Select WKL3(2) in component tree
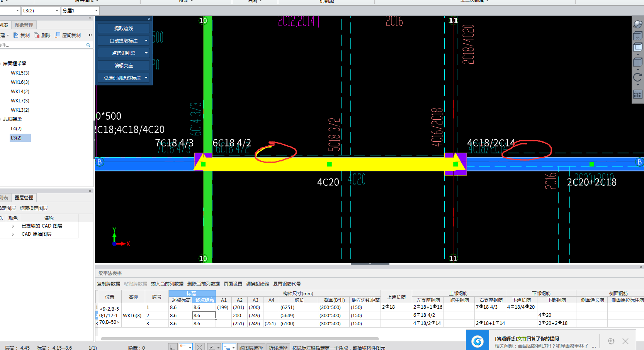Image resolution: width=644 pixels, height=350 pixels. (20, 110)
